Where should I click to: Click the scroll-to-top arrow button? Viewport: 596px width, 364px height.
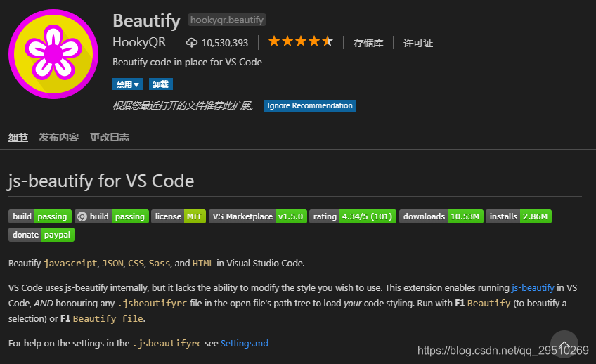pyautogui.click(x=564, y=344)
